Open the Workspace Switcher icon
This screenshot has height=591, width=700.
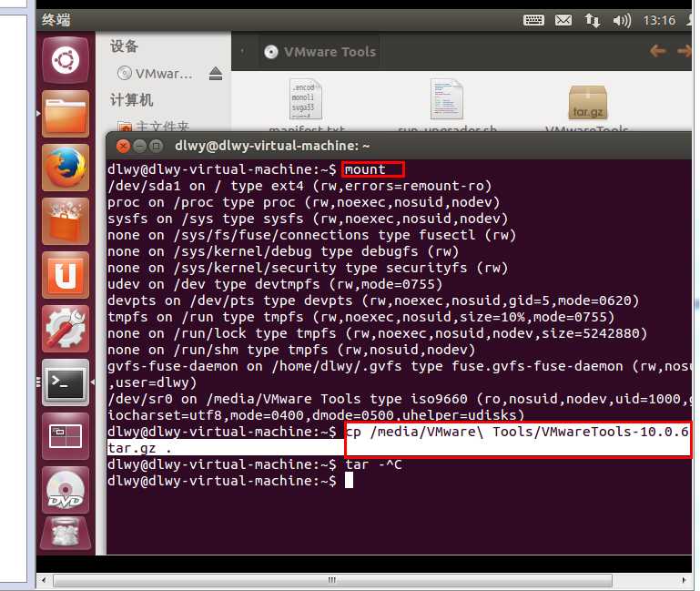pyautogui.click(x=66, y=436)
